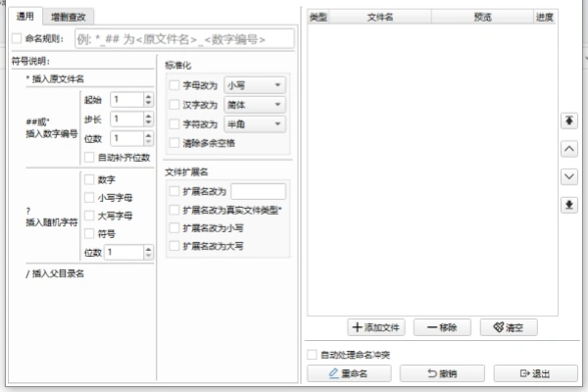Screen dimensions: 588x392
Task: Click the move-to-top arrow icon
Action: (x=569, y=121)
